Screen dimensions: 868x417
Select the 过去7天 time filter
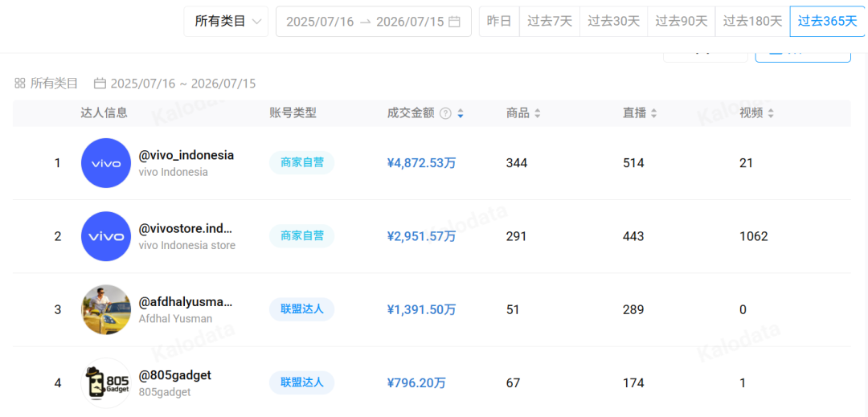click(550, 22)
